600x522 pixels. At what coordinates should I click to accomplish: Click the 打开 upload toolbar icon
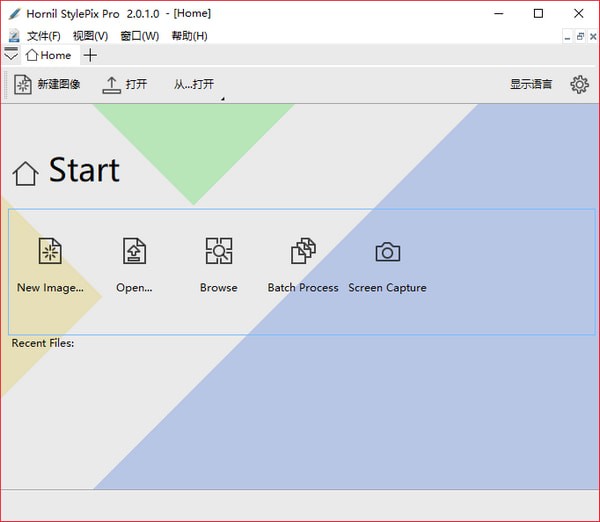[x=112, y=84]
